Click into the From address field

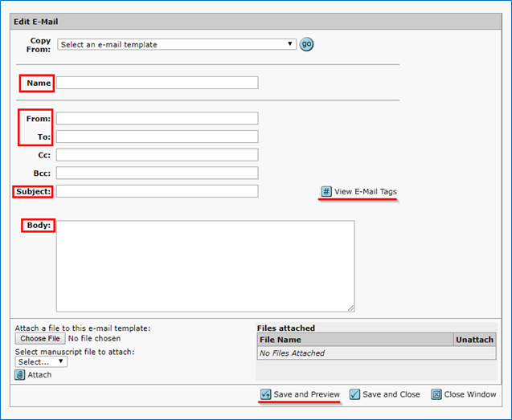coord(157,119)
